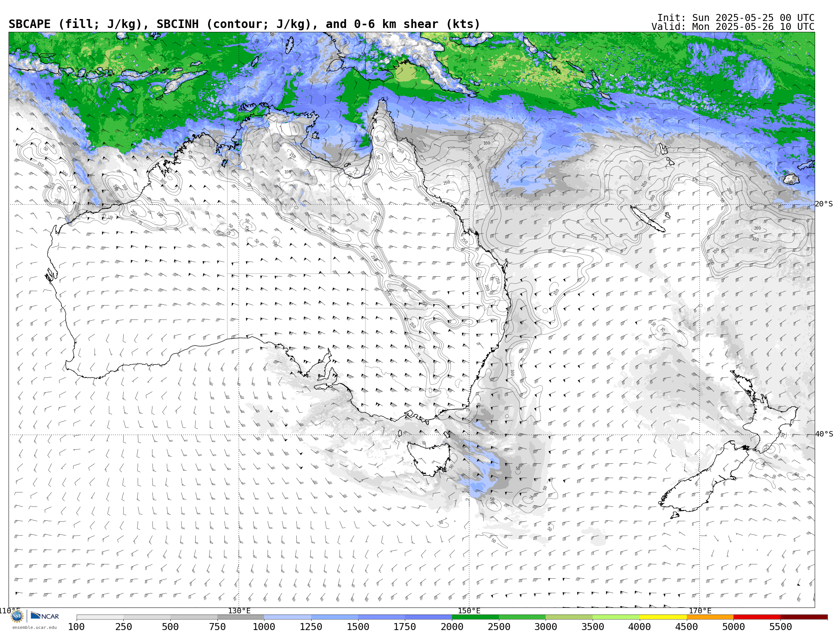Click the 250 colorbar tick label

pyautogui.click(x=124, y=627)
